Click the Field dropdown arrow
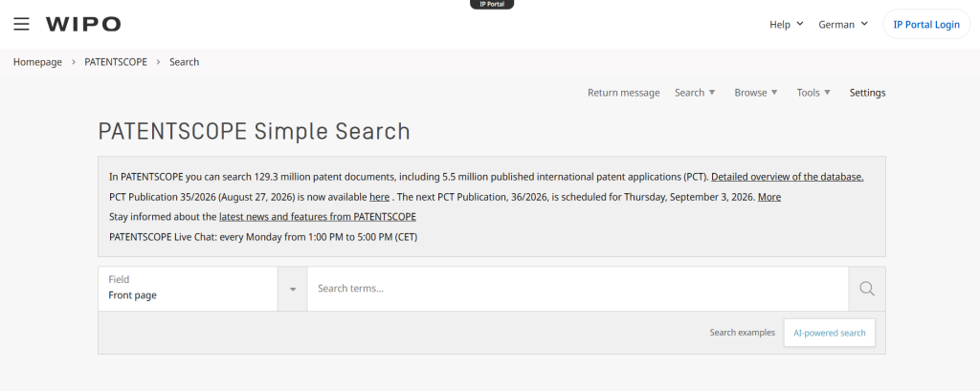This screenshot has width=980, height=391. (293, 289)
